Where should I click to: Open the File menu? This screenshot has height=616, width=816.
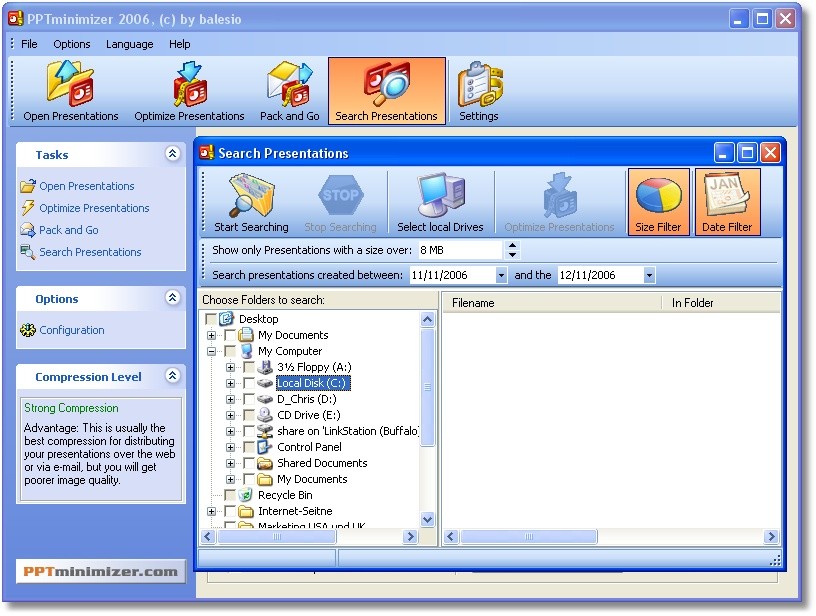29,44
